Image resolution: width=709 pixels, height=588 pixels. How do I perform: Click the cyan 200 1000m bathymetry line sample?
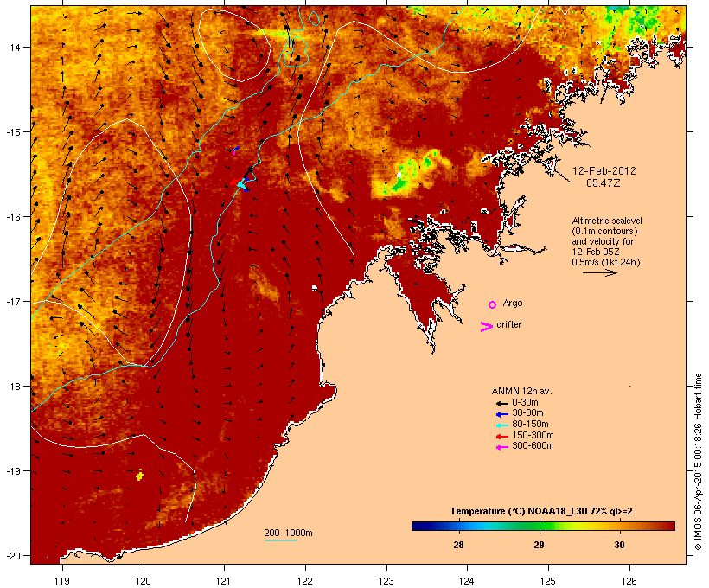280,540
